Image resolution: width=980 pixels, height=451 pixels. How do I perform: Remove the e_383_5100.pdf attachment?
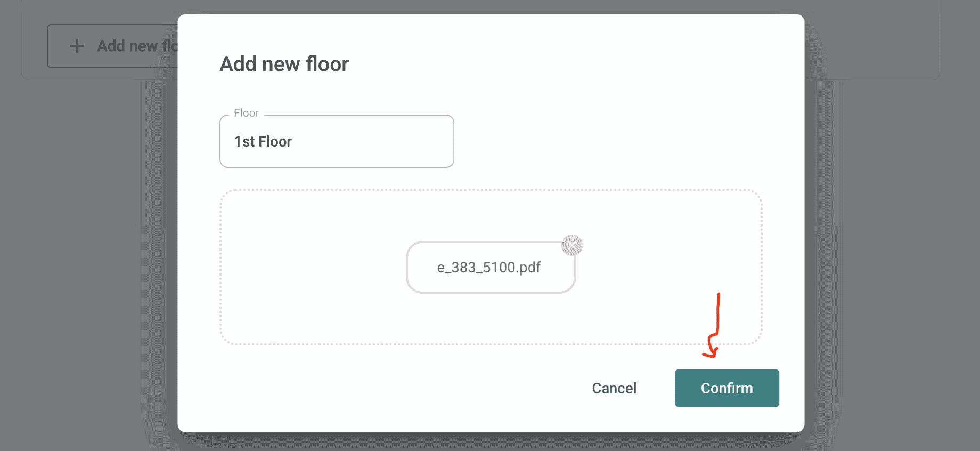tap(572, 245)
